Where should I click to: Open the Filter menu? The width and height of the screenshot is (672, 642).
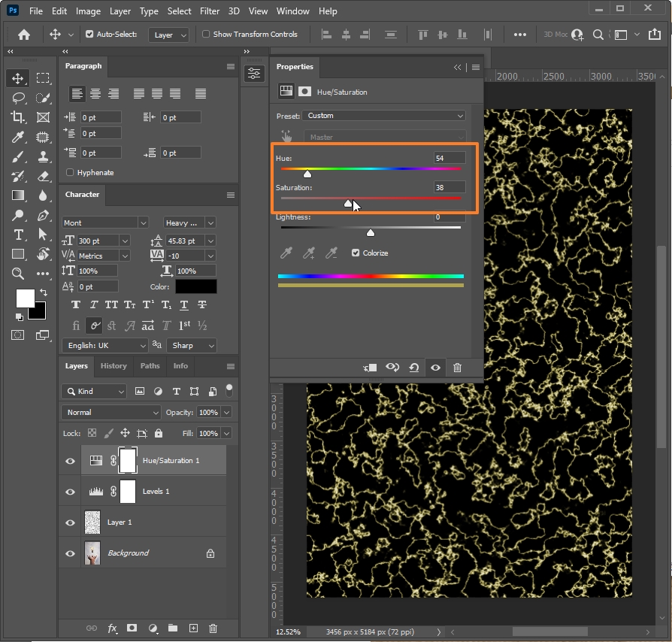(210, 11)
